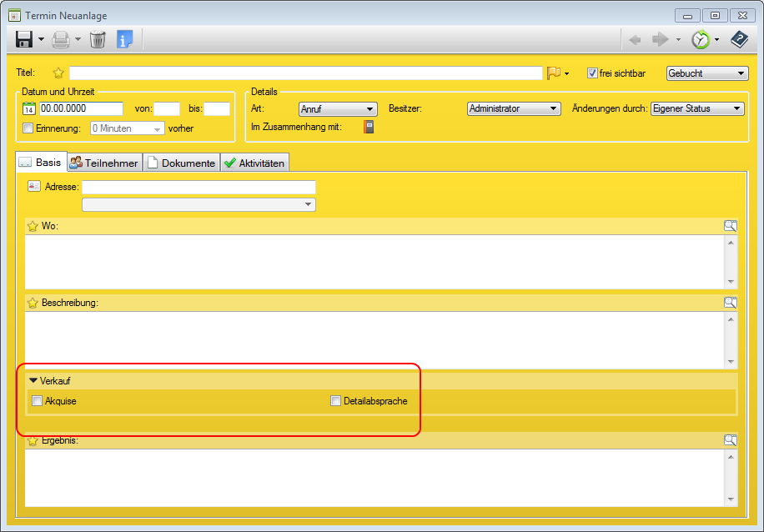The height and width of the screenshot is (532, 764).
Task: Collapse the Verkauf section
Action: pyautogui.click(x=33, y=380)
